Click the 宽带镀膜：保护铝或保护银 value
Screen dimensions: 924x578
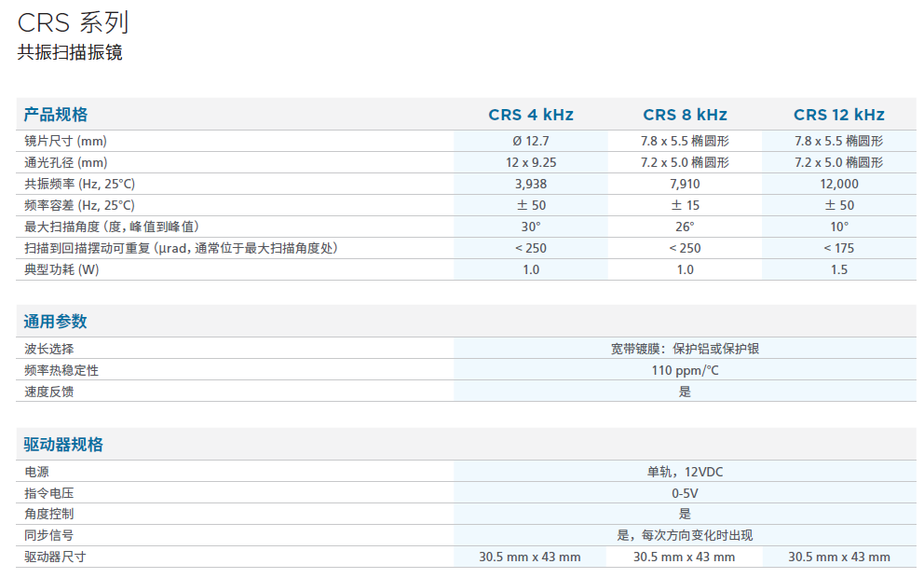685,349
